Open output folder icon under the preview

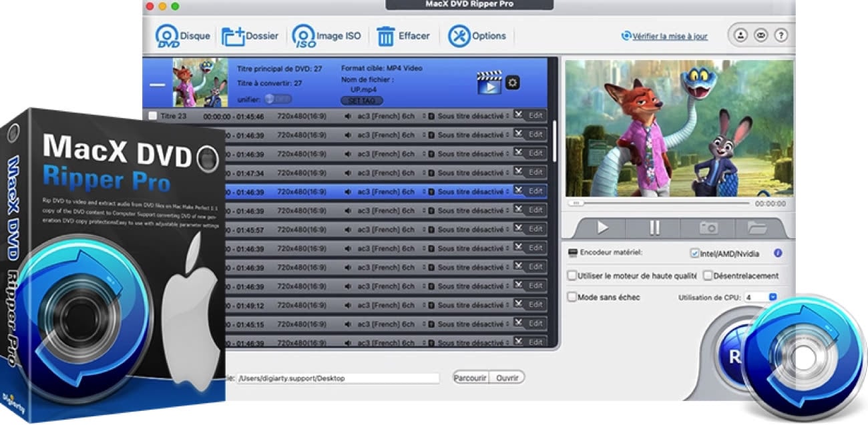756,228
